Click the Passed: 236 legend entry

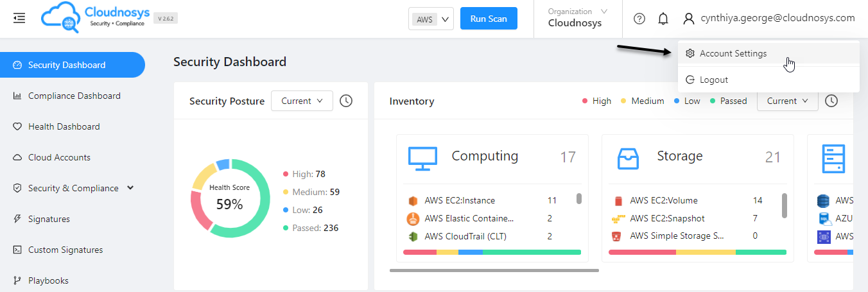311,228
